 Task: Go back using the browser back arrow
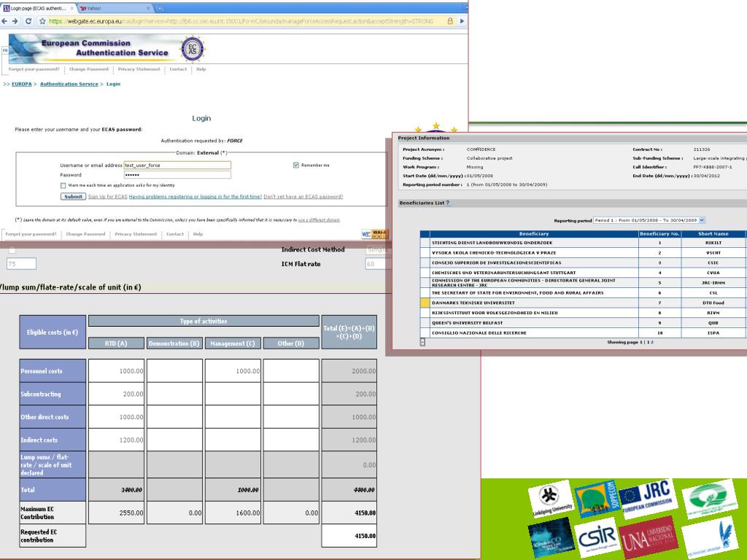tap(4, 21)
